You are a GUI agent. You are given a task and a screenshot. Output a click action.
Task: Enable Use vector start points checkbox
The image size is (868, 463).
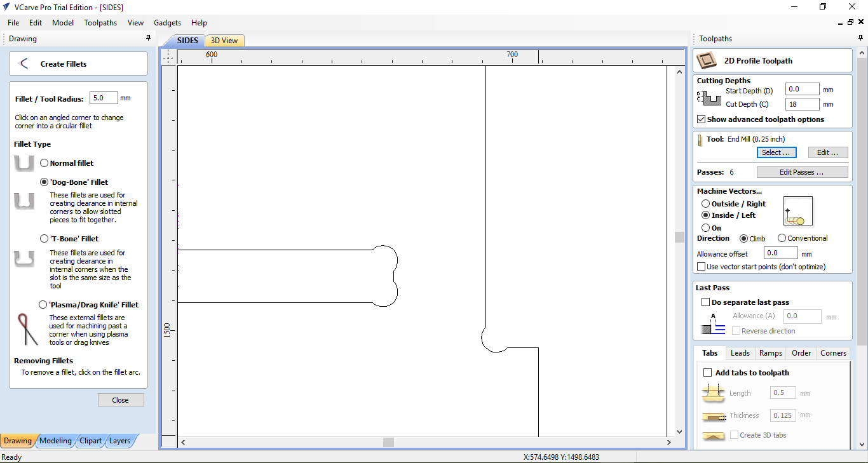[x=702, y=267]
